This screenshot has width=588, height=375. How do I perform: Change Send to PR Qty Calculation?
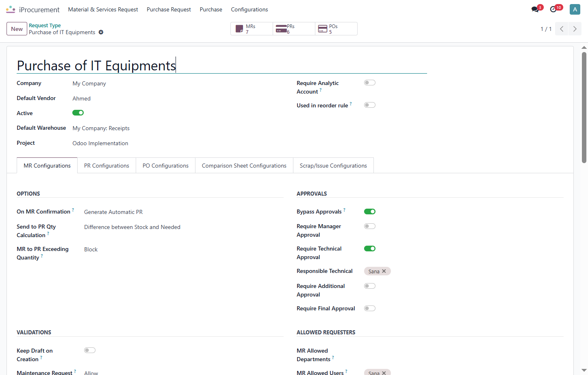pos(184,227)
